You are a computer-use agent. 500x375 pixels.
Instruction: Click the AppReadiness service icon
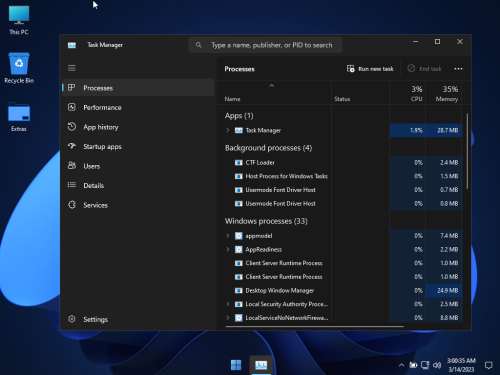click(238, 249)
